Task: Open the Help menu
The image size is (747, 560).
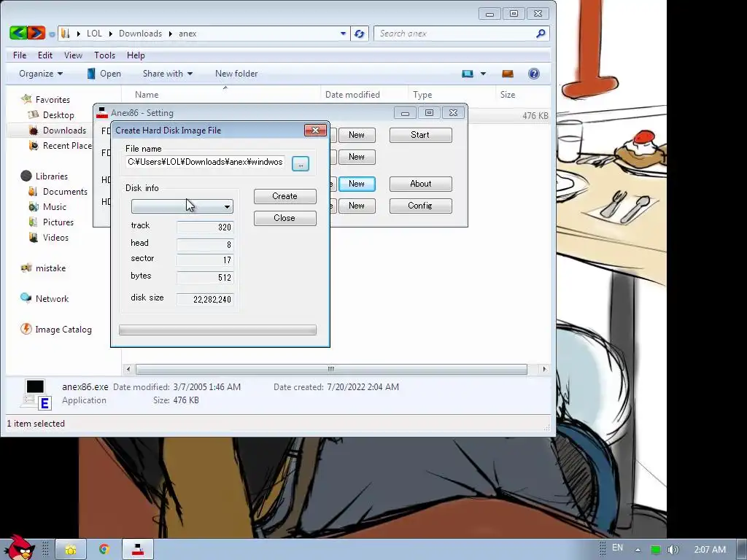Action: point(136,55)
